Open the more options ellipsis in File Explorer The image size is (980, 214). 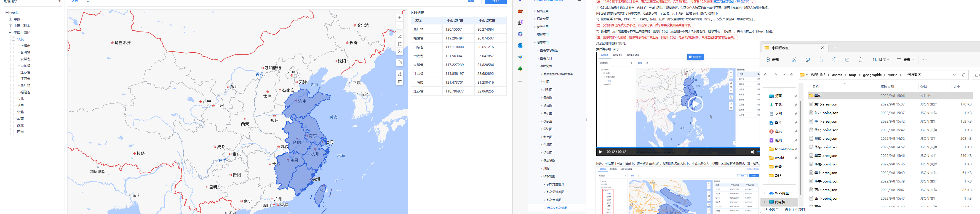point(925,60)
